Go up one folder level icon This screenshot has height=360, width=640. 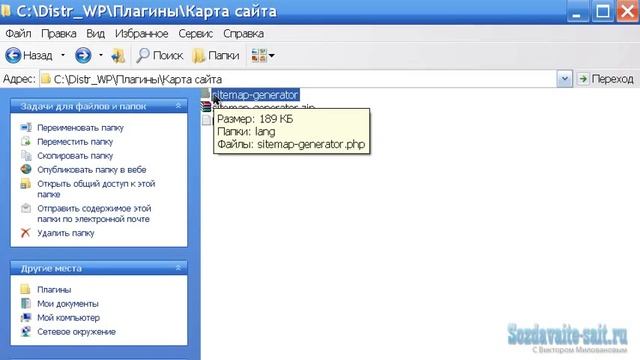pyautogui.click(x=118, y=56)
